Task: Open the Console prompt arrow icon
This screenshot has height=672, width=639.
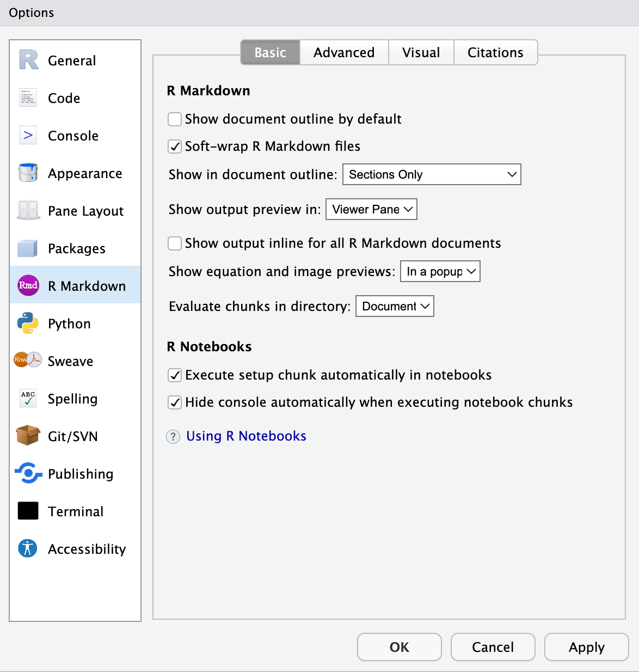Action: (x=28, y=135)
